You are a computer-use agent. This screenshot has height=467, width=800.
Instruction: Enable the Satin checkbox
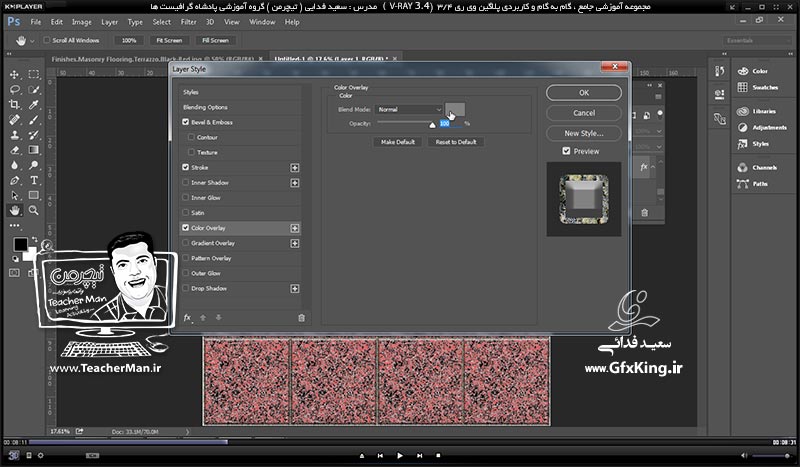click(186, 213)
